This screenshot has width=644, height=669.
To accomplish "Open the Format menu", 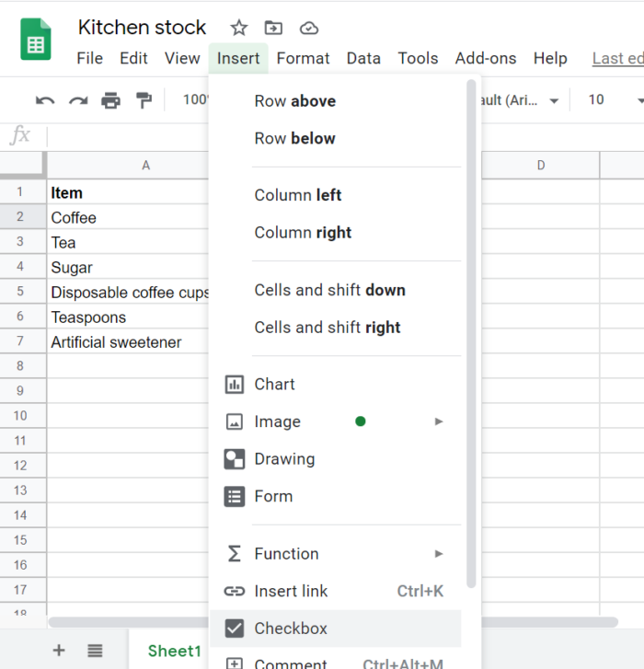I will [x=303, y=58].
